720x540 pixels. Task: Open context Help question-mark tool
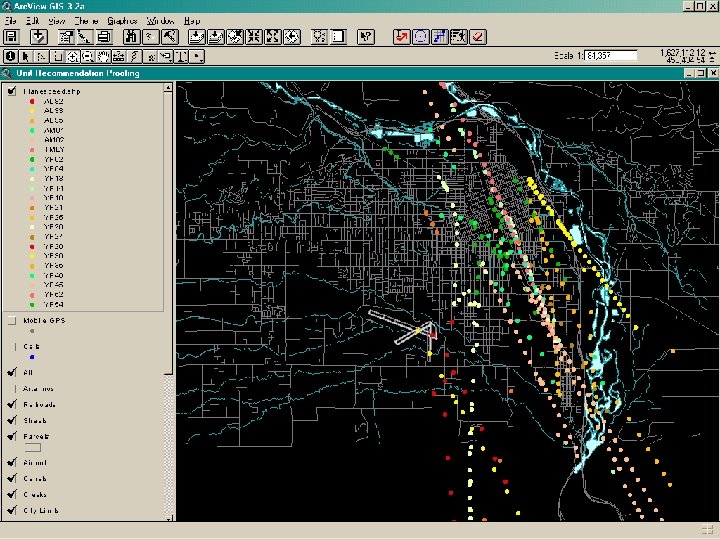(367, 37)
